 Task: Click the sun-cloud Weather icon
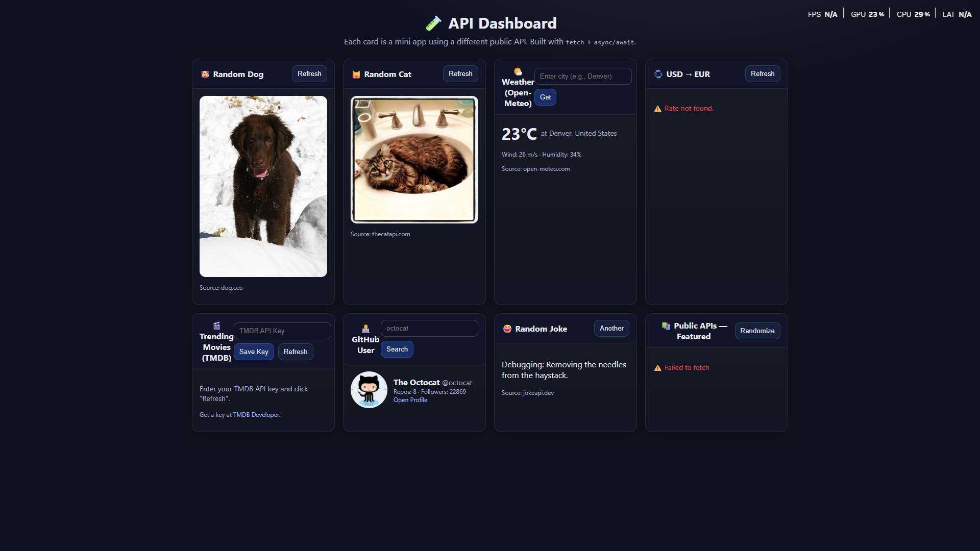pos(518,71)
